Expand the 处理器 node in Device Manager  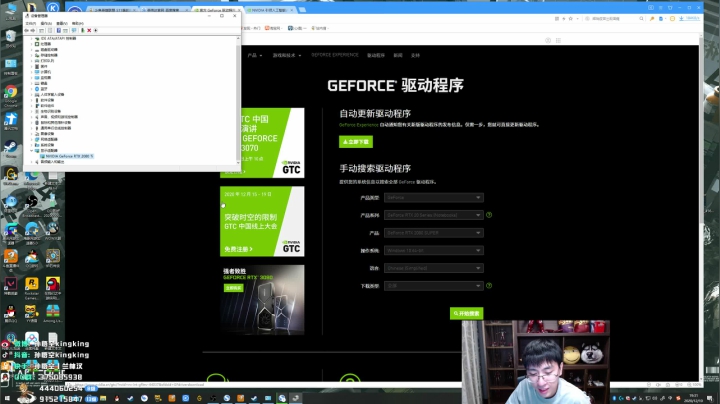click(31, 44)
